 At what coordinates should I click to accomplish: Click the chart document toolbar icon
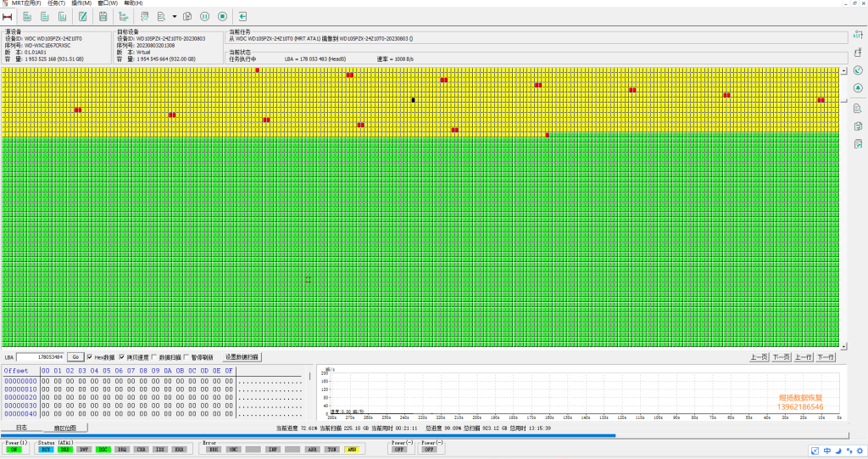(x=62, y=17)
